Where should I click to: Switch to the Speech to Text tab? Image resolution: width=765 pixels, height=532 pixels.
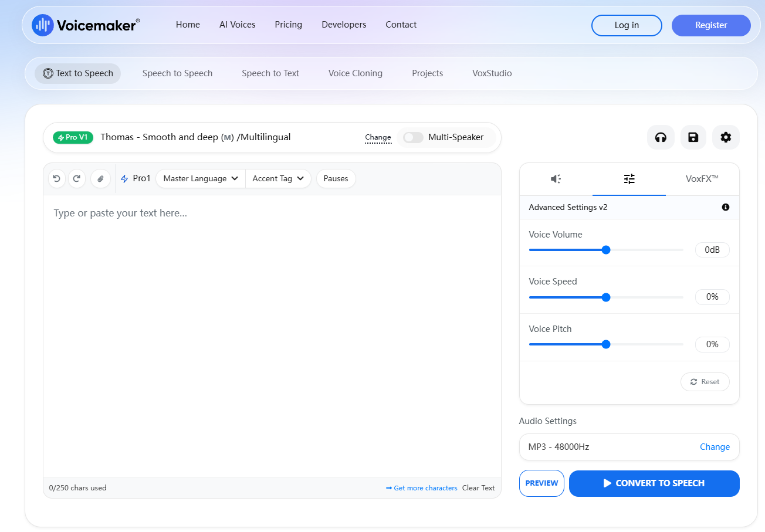pyautogui.click(x=270, y=73)
